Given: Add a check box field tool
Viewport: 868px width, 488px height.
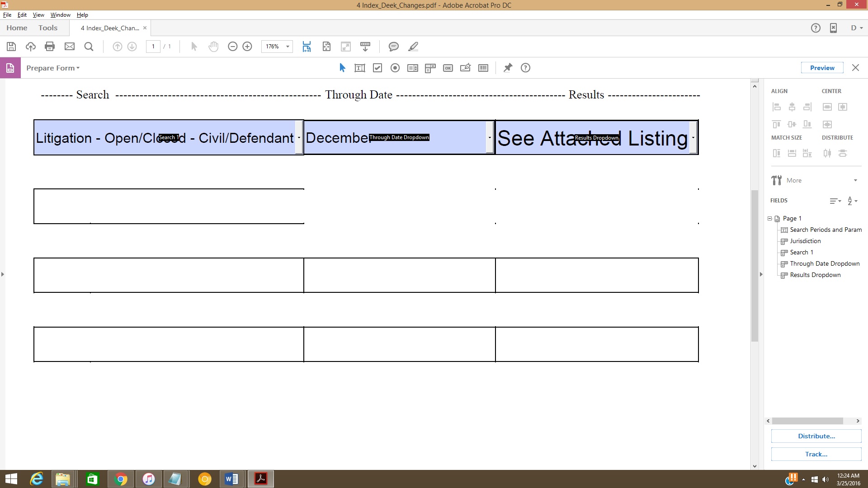Looking at the screenshot, I should (x=377, y=68).
